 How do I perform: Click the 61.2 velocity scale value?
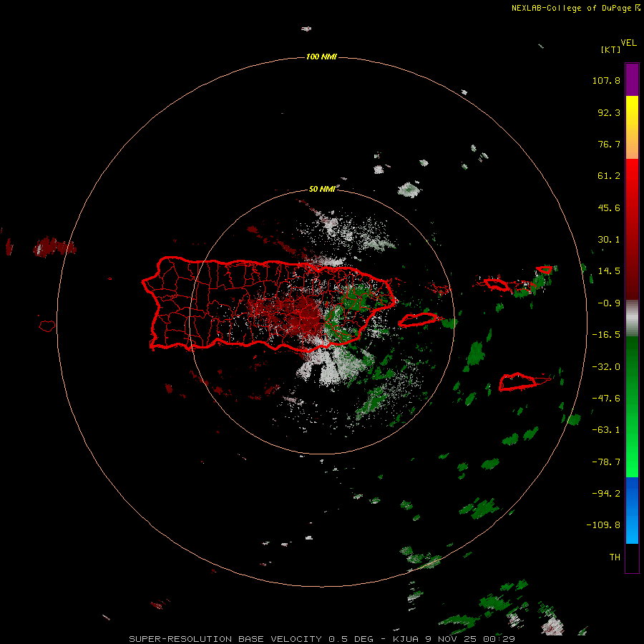(609, 176)
